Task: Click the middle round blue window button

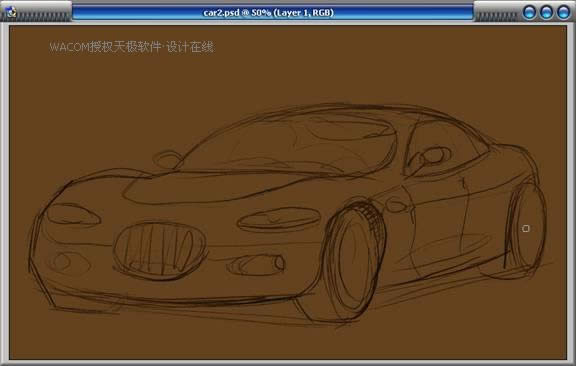Action: pos(547,12)
